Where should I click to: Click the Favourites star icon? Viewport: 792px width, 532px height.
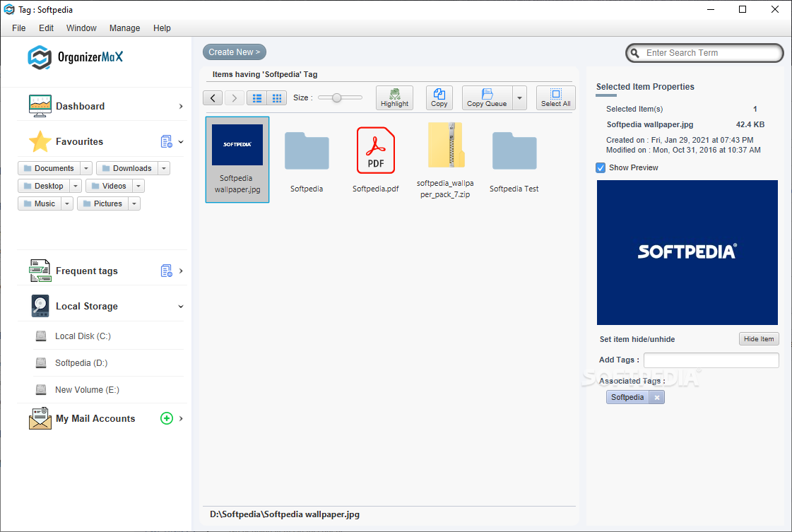[40, 141]
